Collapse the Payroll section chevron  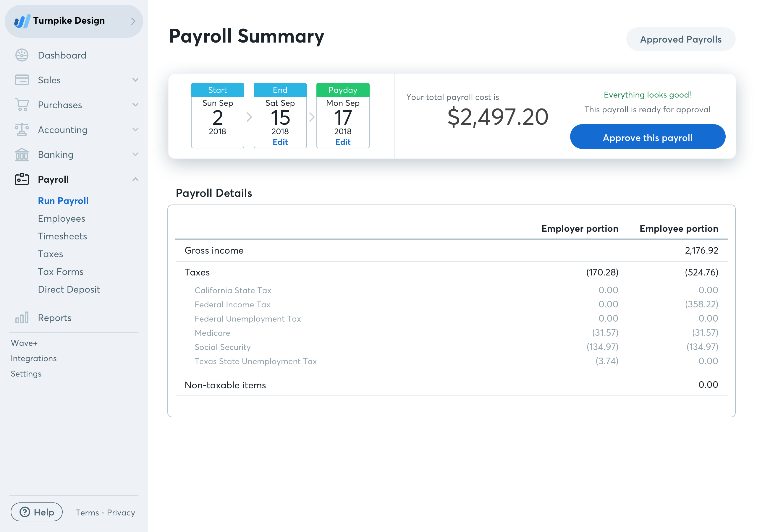(135, 179)
